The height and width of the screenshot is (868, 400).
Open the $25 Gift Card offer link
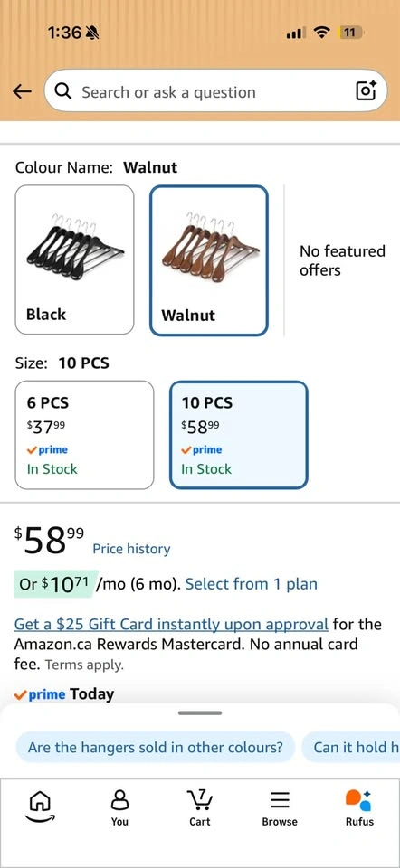171,625
